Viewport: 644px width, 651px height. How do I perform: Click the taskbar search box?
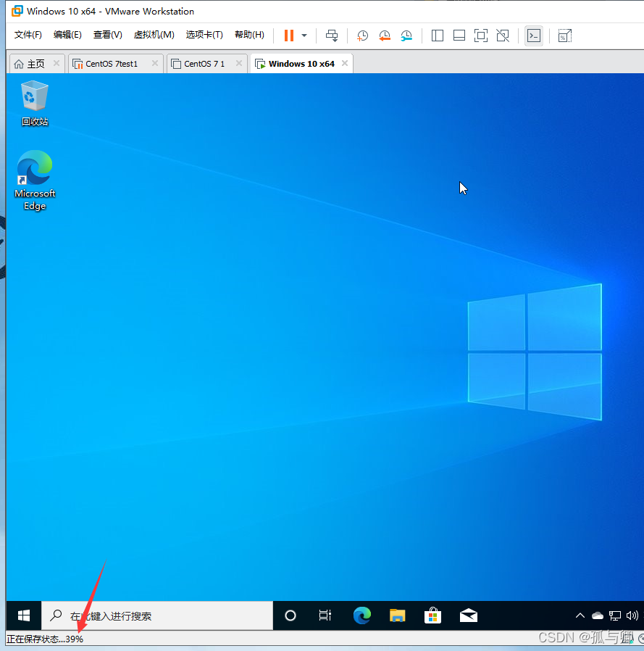157,615
